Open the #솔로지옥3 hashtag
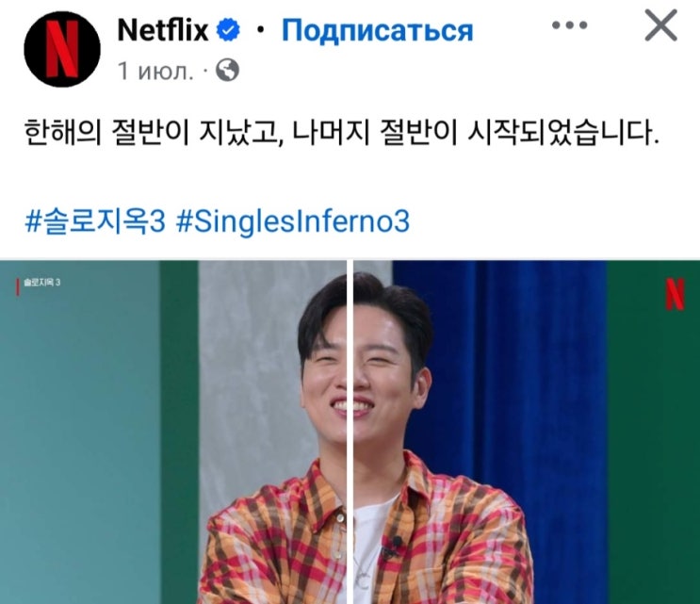The width and height of the screenshot is (700, 604). (95, 221)
